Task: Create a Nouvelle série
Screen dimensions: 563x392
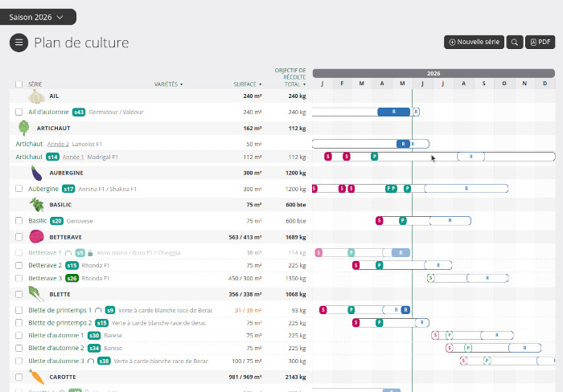Action: coord(474,42)
